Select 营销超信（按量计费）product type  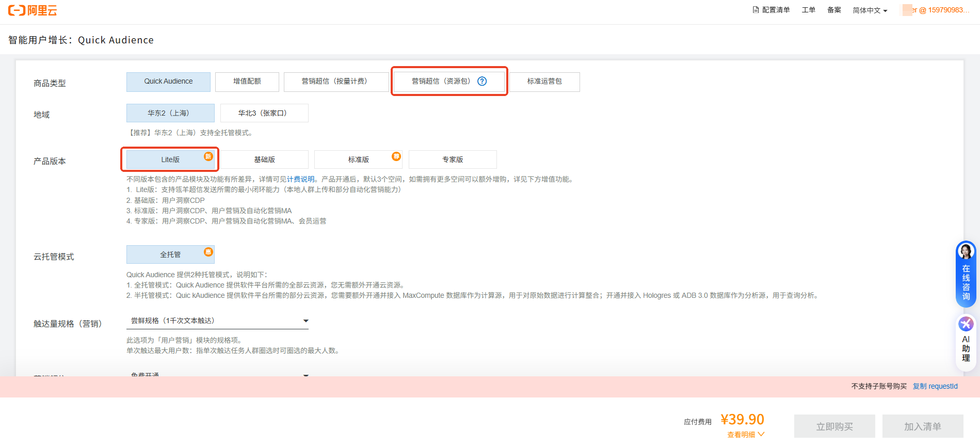[336, 82]
